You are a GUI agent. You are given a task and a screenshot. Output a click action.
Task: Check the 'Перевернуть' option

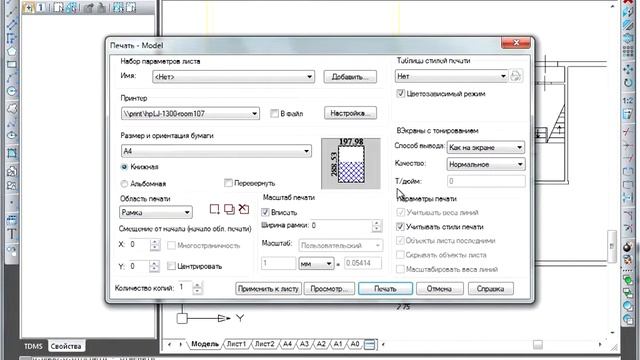[228, 183]
